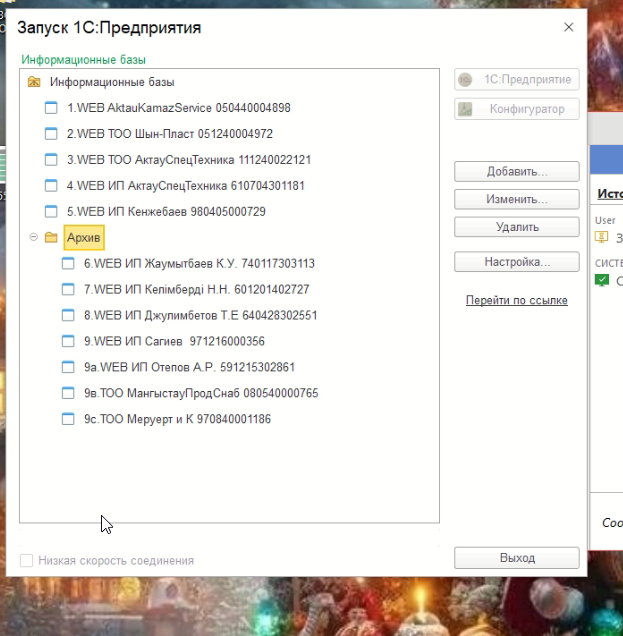
Task: Select 9с.ТОО Меруерт и К 970840001186
Action: [178, 419]
